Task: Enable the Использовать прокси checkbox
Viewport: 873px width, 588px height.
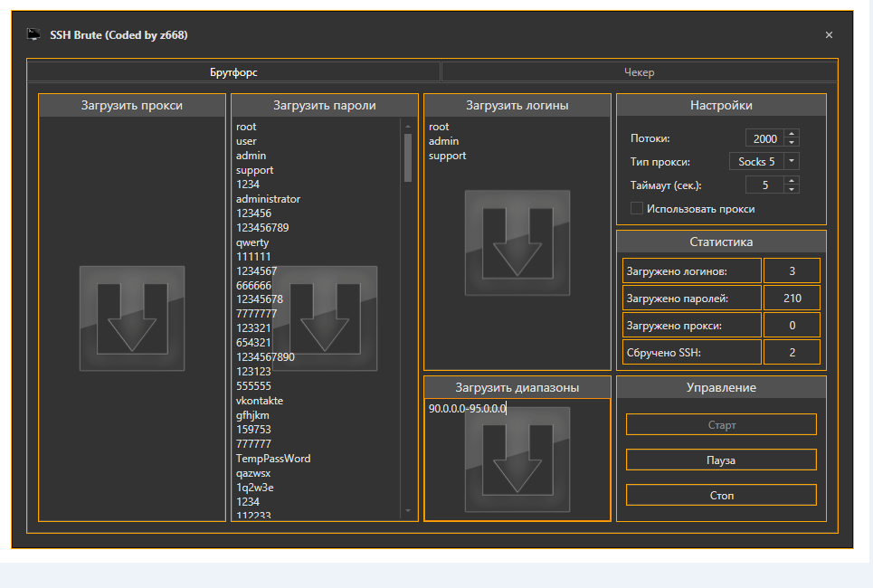Action: [637, 208]
